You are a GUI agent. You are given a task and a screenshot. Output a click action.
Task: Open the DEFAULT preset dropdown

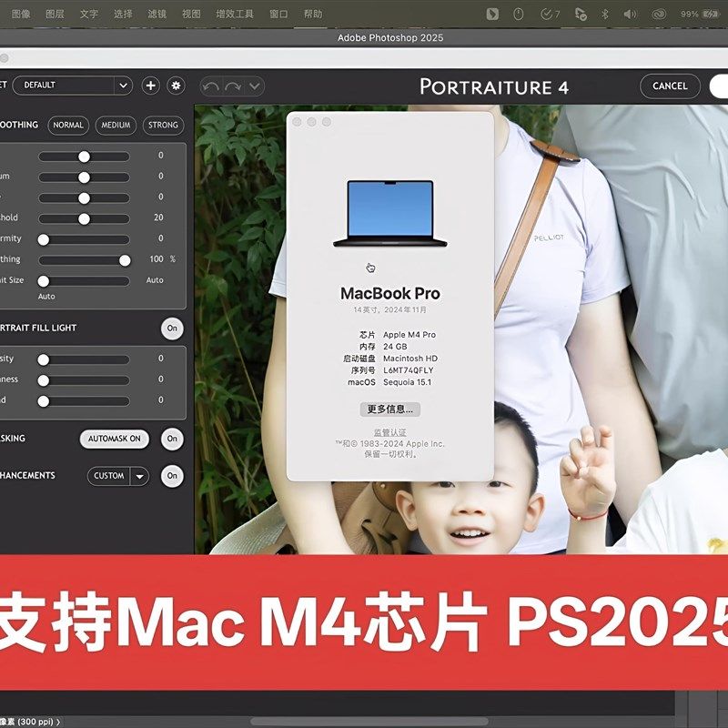click(73, 86)
